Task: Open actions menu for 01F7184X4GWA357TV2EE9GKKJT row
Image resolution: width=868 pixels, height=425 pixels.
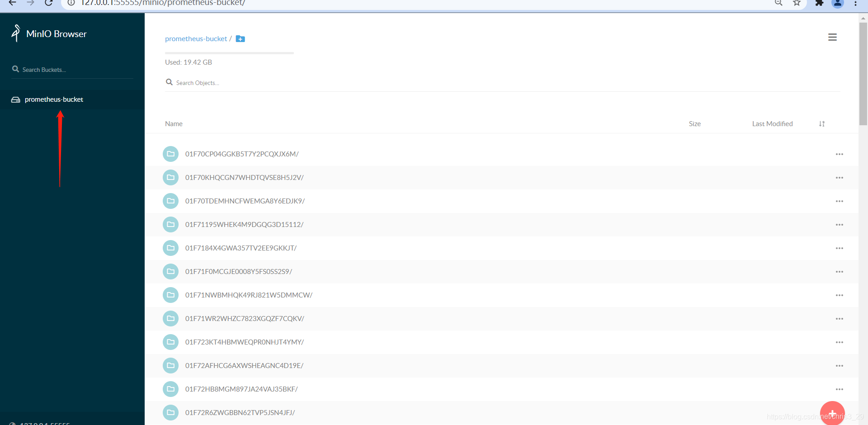Action: pyautogui.click(x=840, y=248)
